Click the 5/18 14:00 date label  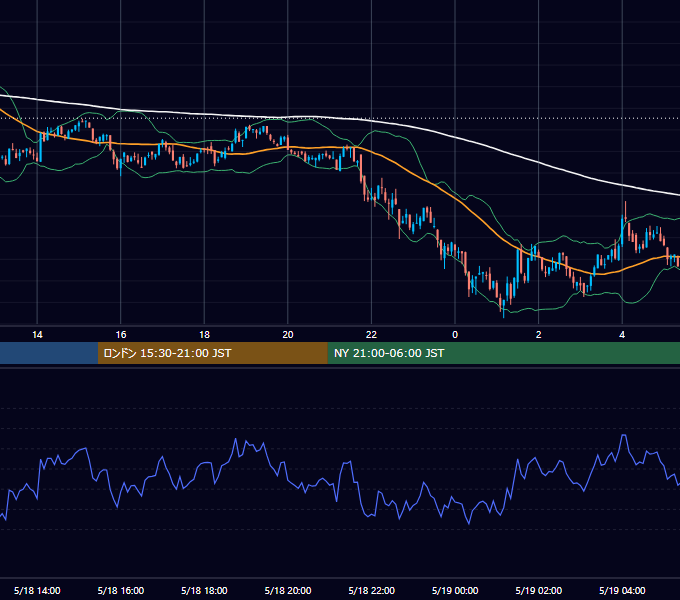[x=37, y=590]
